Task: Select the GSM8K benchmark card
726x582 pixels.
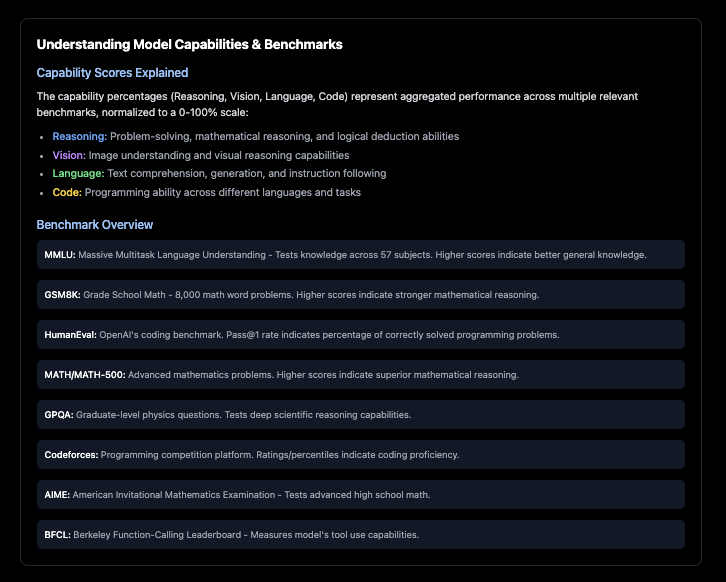Action: click(x=360, y=294)
